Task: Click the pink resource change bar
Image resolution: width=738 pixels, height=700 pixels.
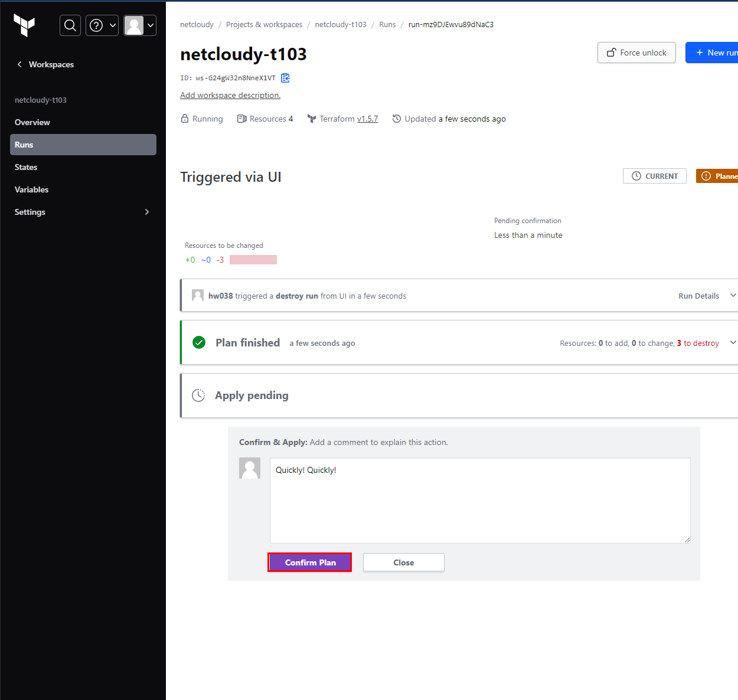Action: (253, 260)
